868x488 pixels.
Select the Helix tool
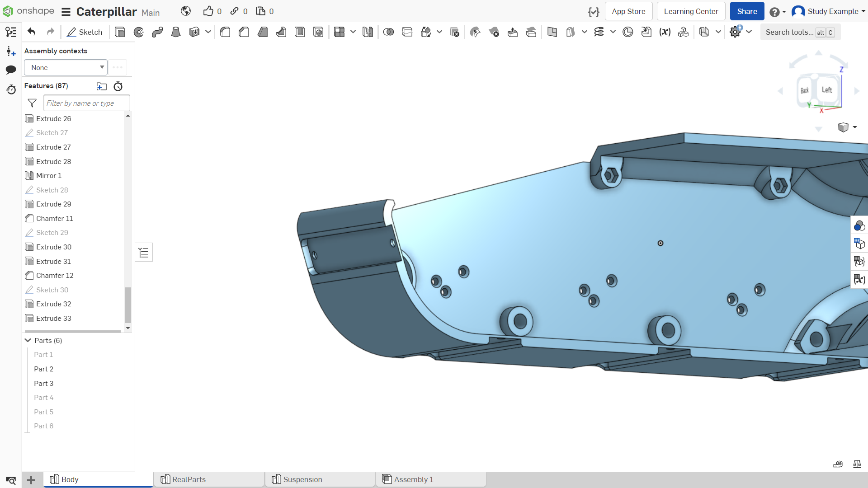pyautogui.click(x=599, y=32)
